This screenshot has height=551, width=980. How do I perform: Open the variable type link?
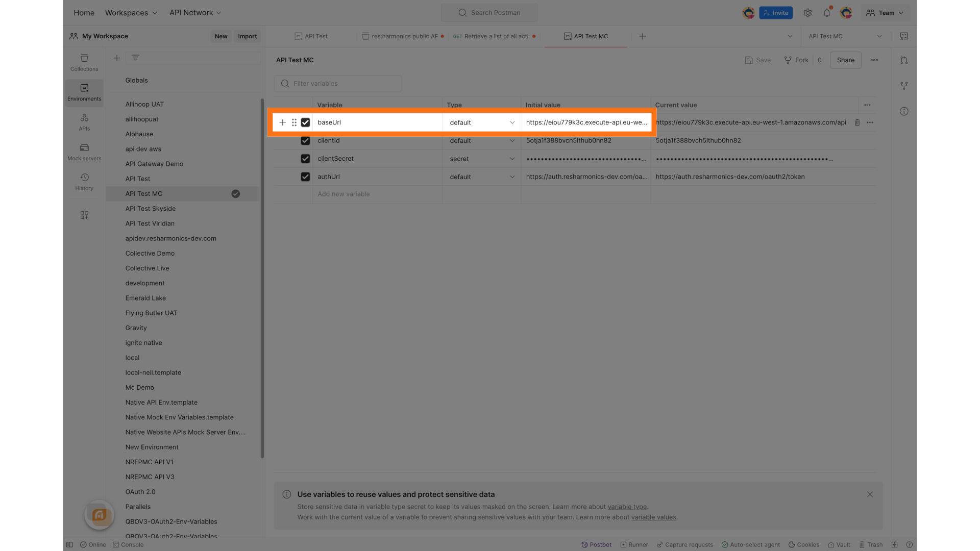coord(627,507)
